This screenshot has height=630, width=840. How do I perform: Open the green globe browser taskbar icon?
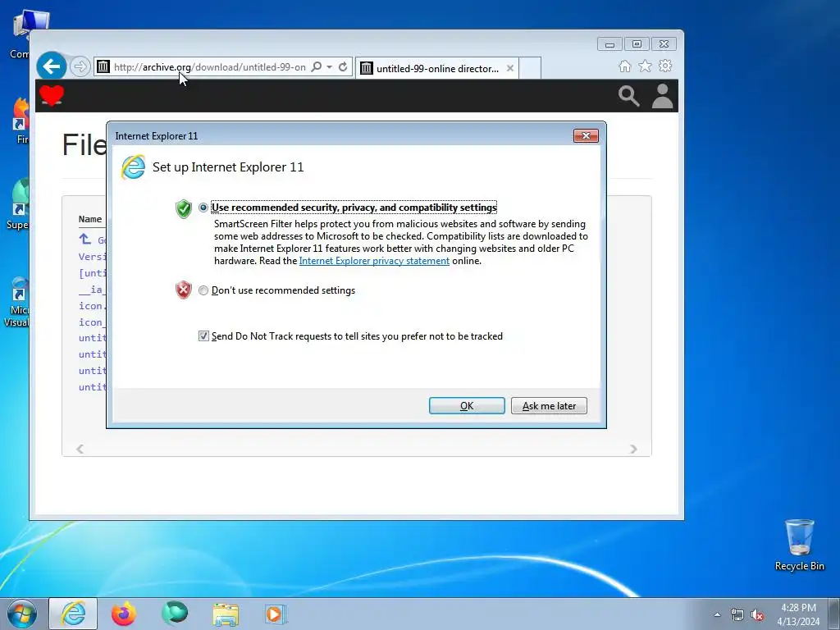pos(175,614)
